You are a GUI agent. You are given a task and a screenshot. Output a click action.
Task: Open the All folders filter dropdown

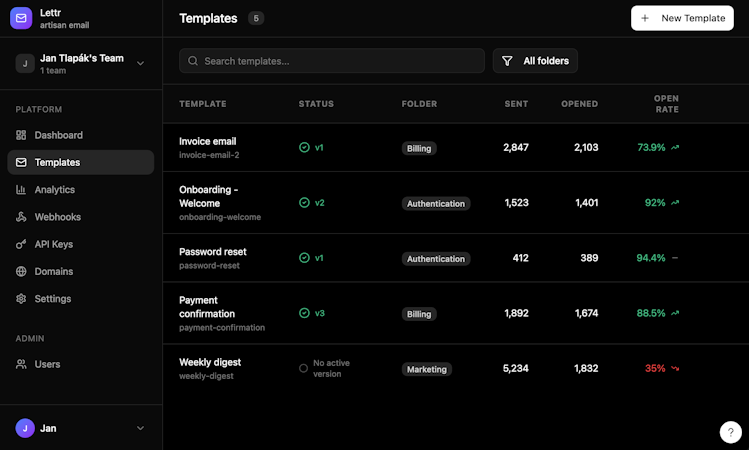[x=535, y=61]
